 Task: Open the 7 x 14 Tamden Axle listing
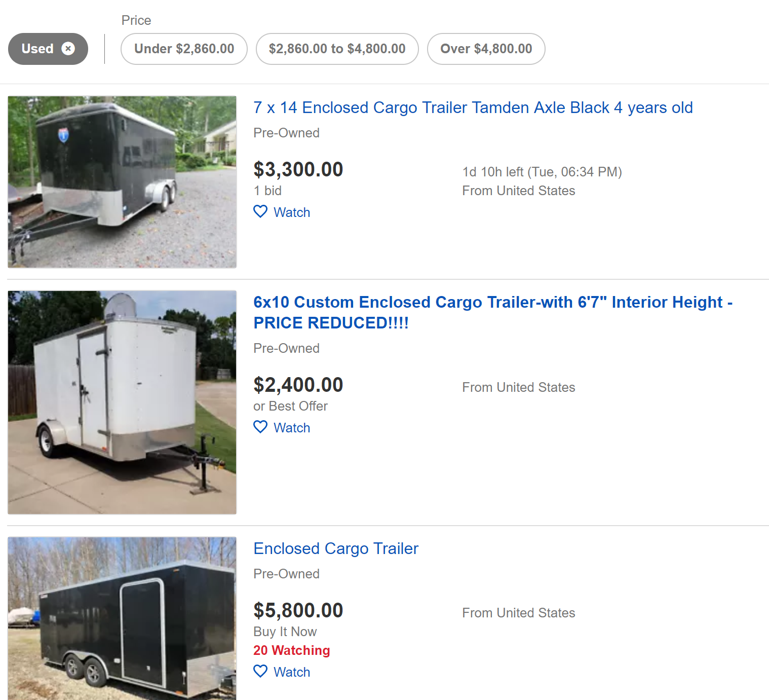pos(473,107)
